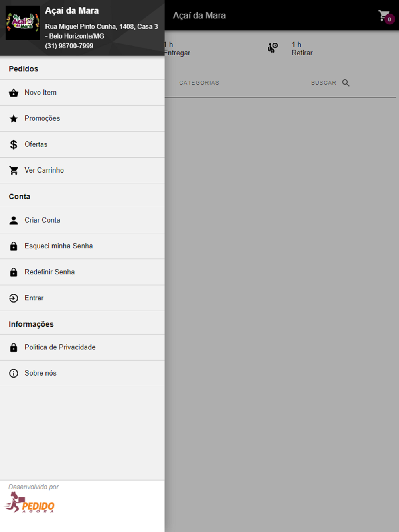Click the Ofertas dollar sign icon
Image resolution: width=399 pixels, height=532 pixels.
[x=14, y=144]
